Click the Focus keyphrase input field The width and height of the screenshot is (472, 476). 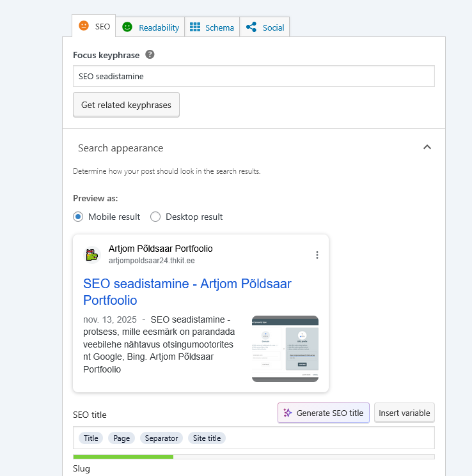(253, 76)
